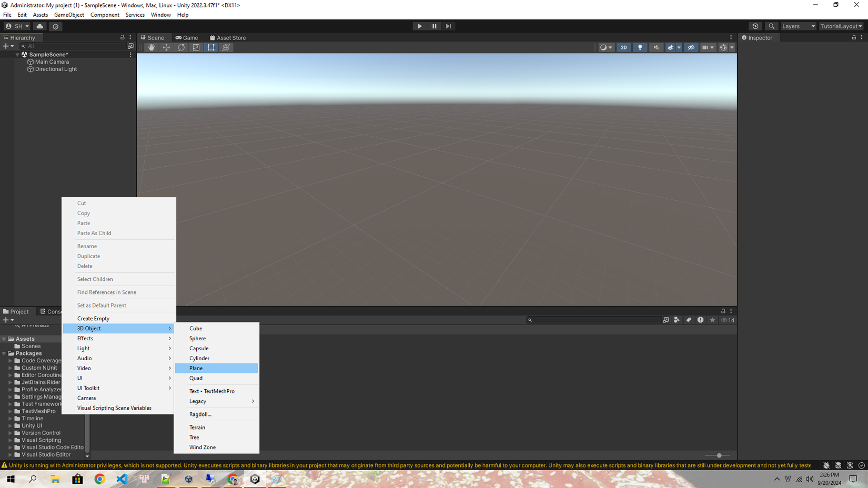
Task: Toggle the Project panel lock
Action: pyautogui.click(x=723, y=311)
